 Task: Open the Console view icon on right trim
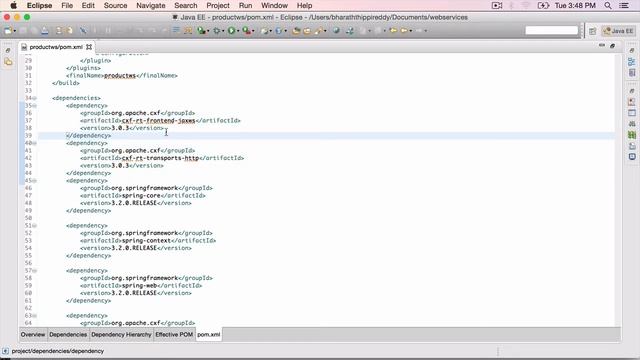(x=632, y=157)
